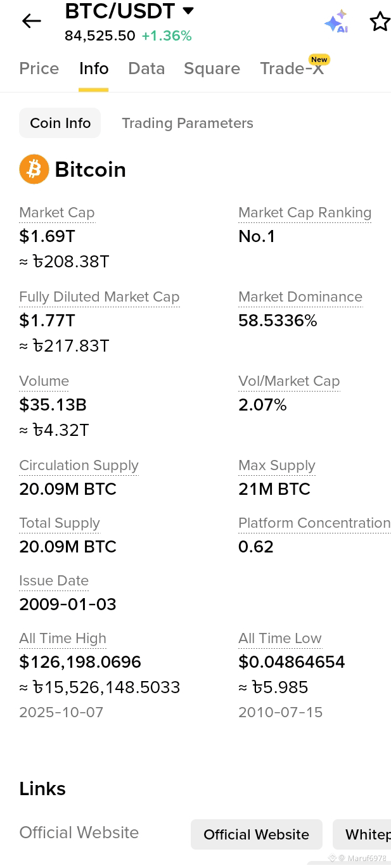The width and height of the screenshot is (391, 868).
Task: Tap the back arrow icon
Action: [31, 21]
